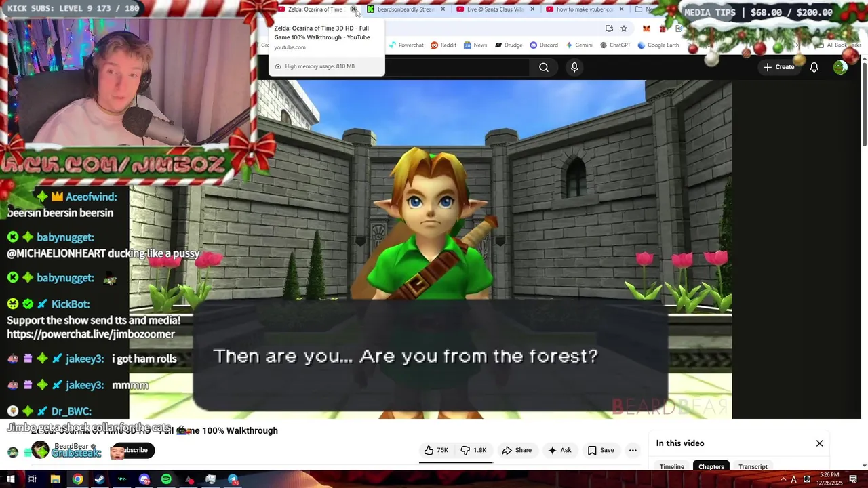Open the BeardBear channel name

click(x=72, y=446)
